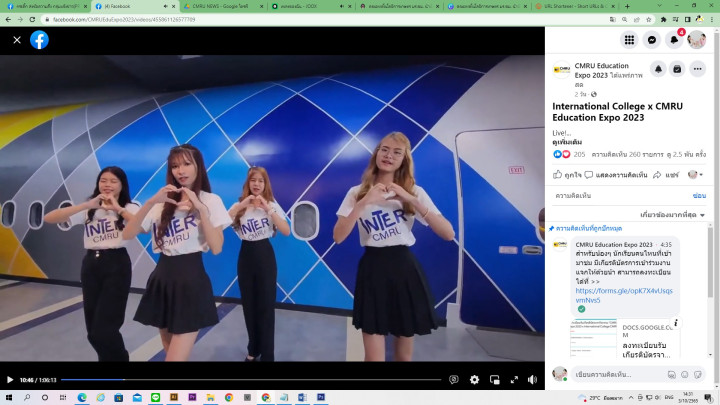The height and width of the screenshot is (405, 720).
Task: Open Photoshop from taskbar
Action: (x=321, y=397)
